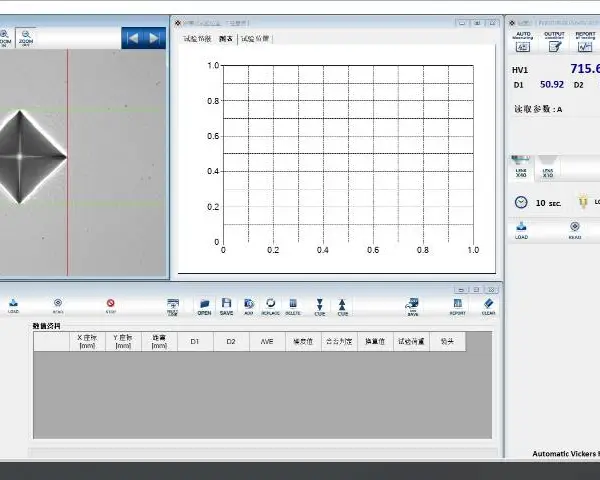
Task: Click the CLEAR eraser icon
Action: [489, 307]
